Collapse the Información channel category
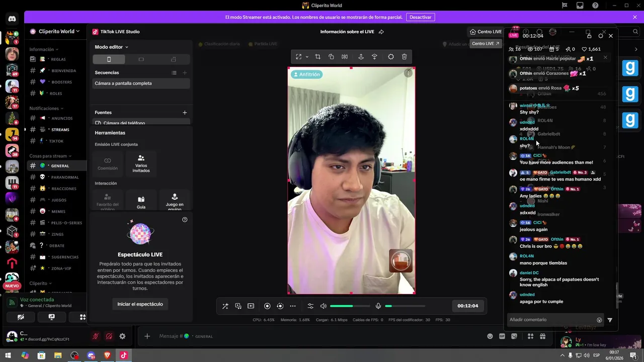The height and width of the screenshot is (362, 644). 44,49
